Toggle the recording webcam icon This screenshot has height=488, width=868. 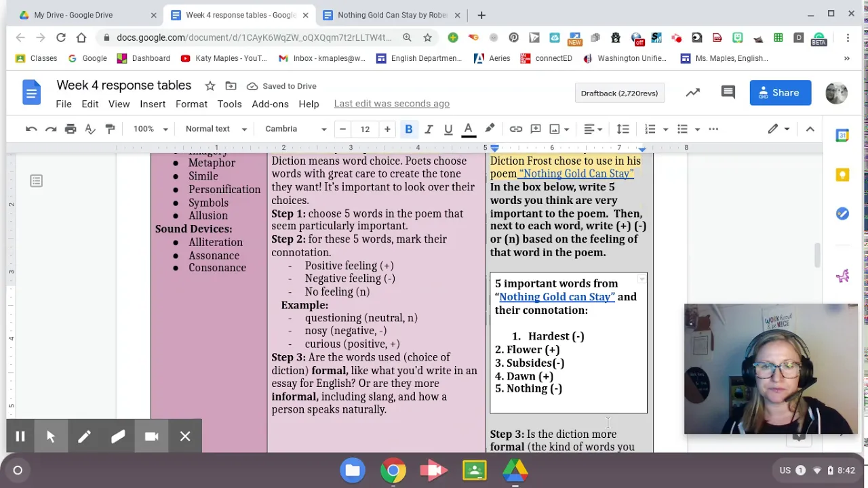(151, 437)
